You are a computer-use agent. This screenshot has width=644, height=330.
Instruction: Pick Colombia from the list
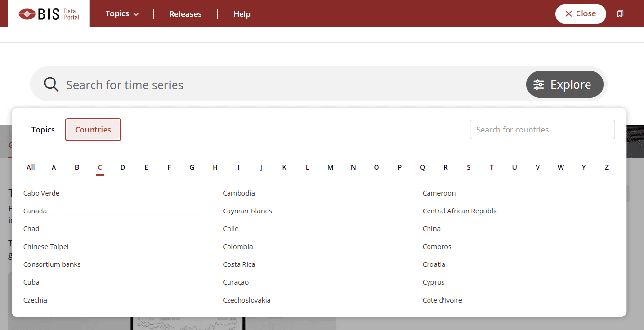pyautogui.click(x=238, y=247)
